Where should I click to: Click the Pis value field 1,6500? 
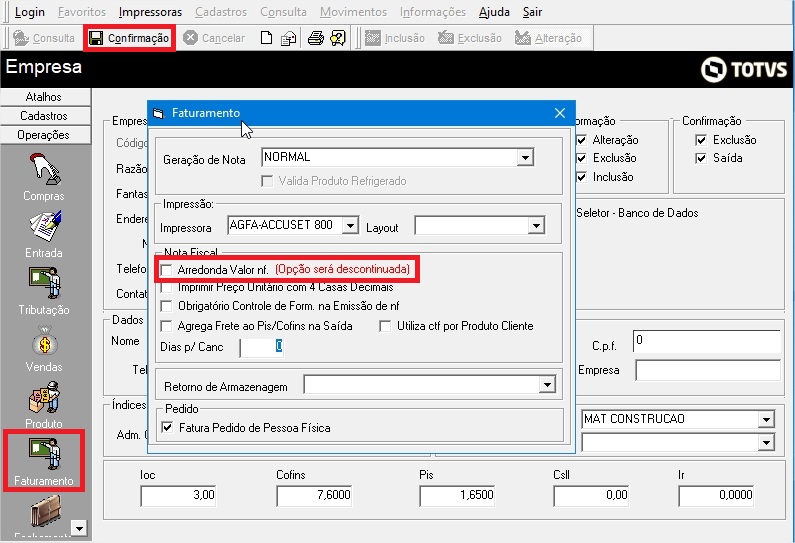[457, 495]
